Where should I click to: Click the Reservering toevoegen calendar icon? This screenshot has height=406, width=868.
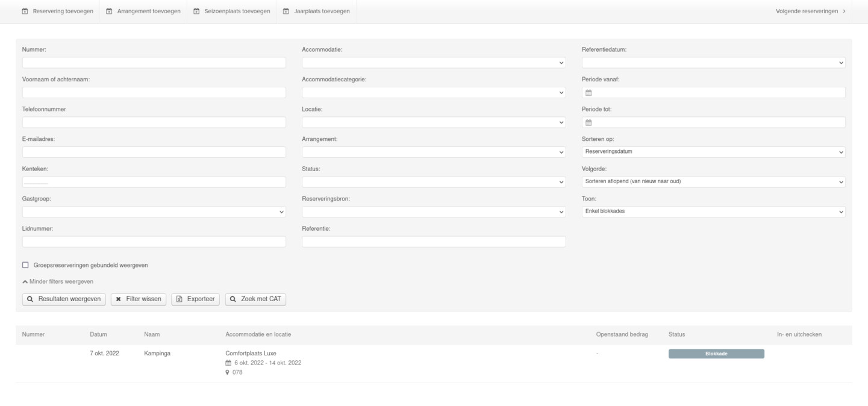(25, 11)
